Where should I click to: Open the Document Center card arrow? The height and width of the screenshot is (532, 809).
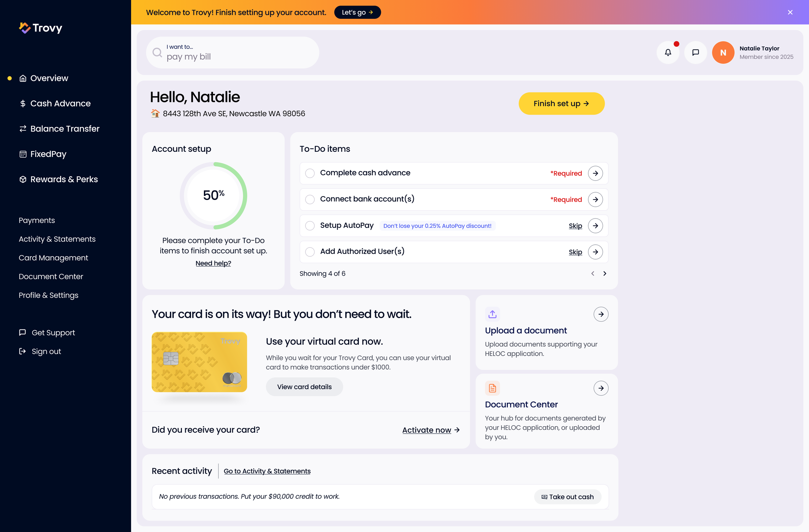tap(601, 388)
